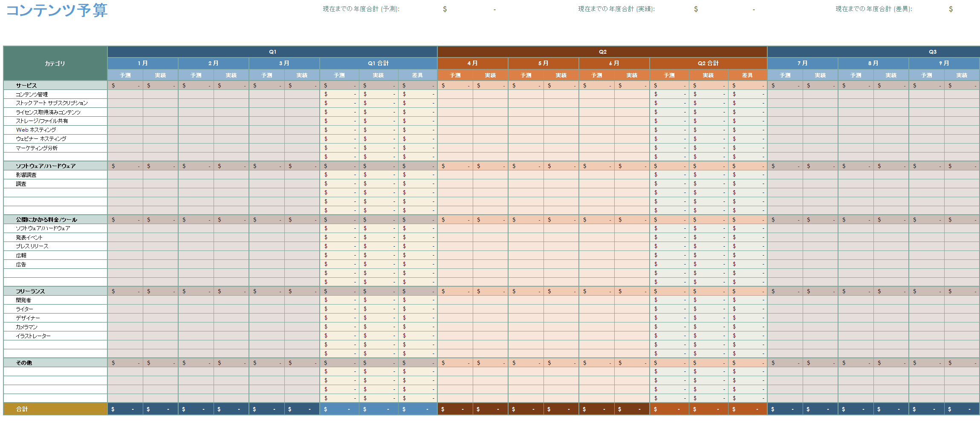Click the 4月 month header
This screenshot has height=423, width=980.
472,63
